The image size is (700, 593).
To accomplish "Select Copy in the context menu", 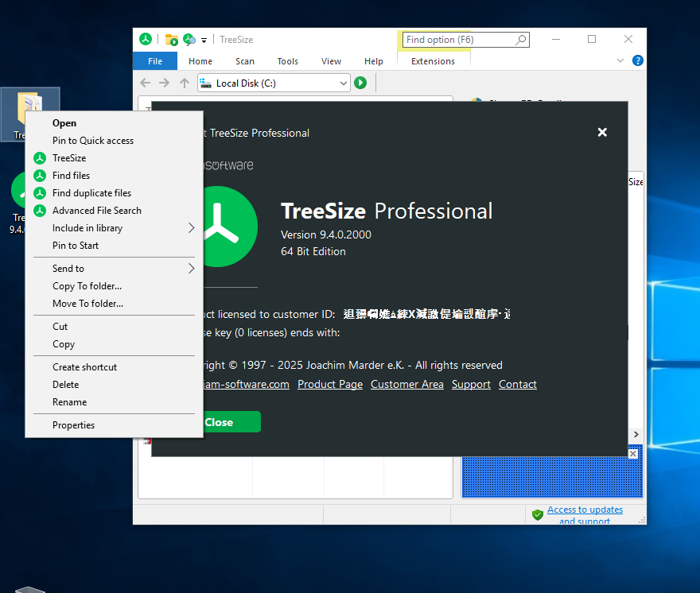I will (115, 344).
